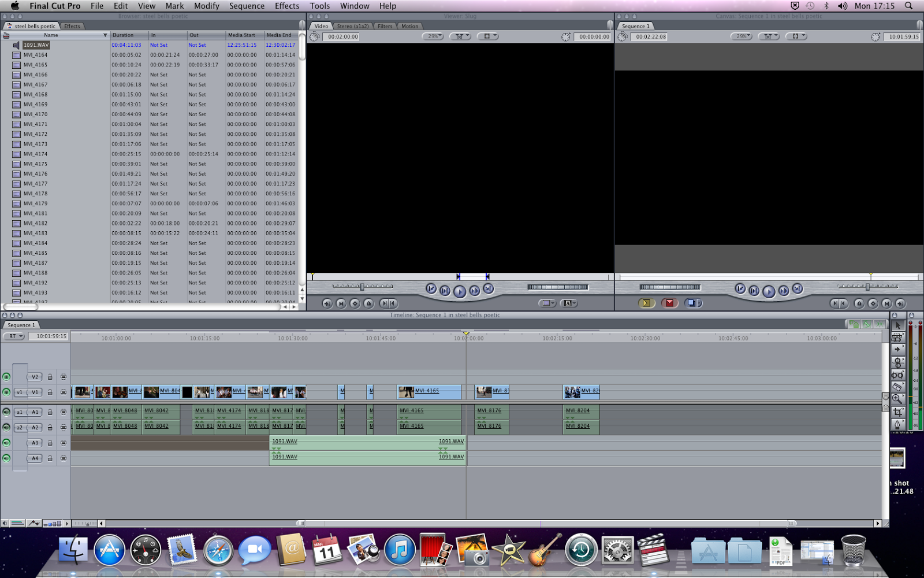The height and width of the screenshot is (578, 924).
Task: Open the Viewer view options dropdown
Action: click(x=488, y=36)
